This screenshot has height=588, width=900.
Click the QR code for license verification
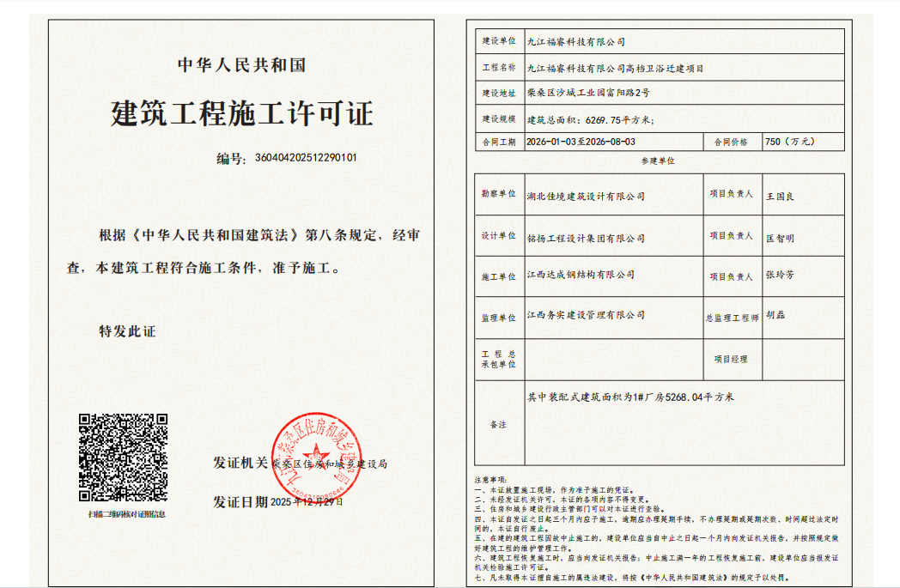click(x=123, y=458)
